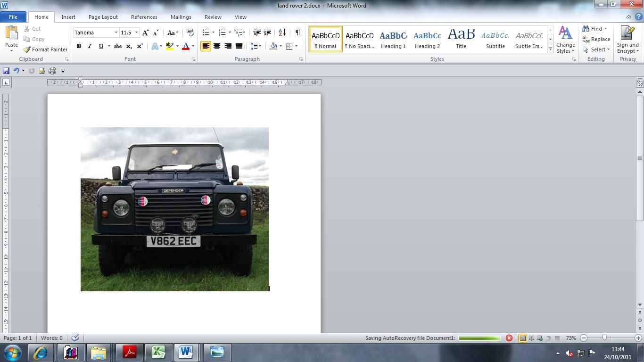
Task: Justify the paragraph text
Action: click(x=239, y=46)
